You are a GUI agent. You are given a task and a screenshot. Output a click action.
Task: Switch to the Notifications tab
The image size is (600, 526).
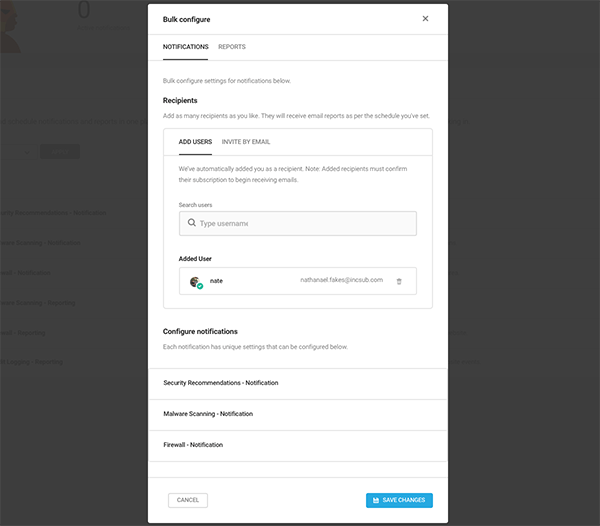(186, 47)
